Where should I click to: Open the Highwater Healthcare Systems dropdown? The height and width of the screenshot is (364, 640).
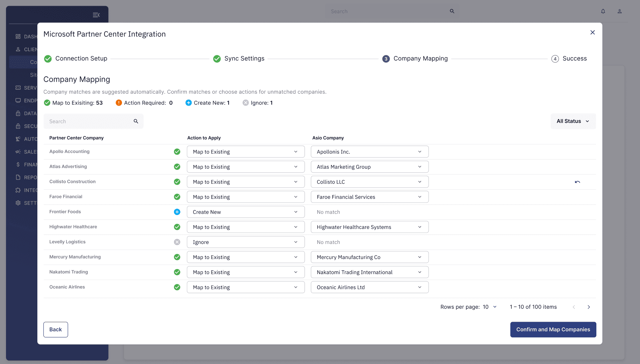(370, 227)
